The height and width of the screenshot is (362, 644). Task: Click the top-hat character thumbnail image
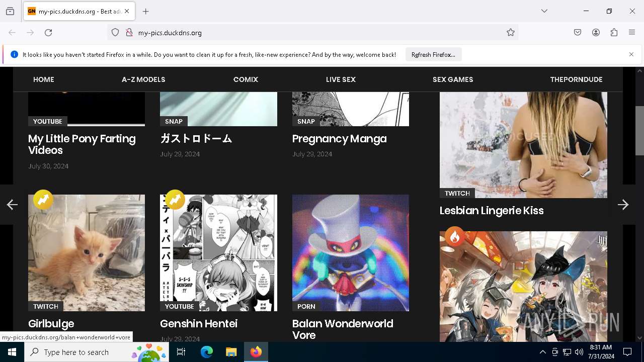point(351,253)
